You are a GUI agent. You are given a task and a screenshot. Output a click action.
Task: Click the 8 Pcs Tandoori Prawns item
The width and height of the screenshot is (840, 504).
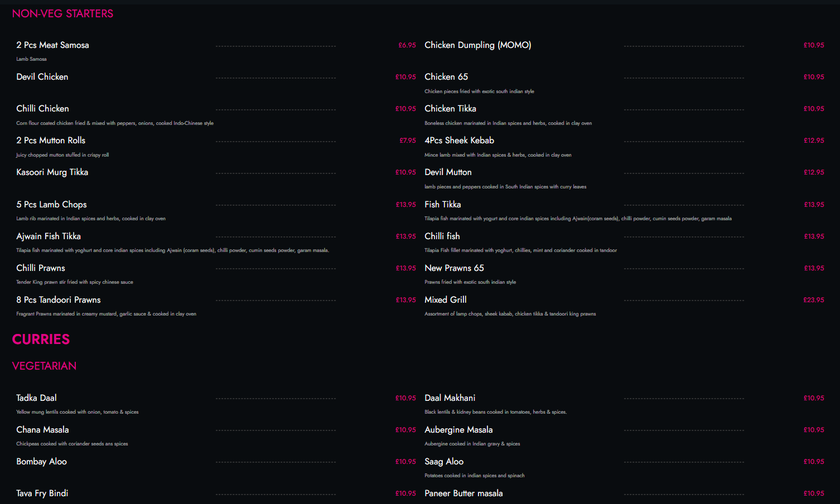click(59, 300)
